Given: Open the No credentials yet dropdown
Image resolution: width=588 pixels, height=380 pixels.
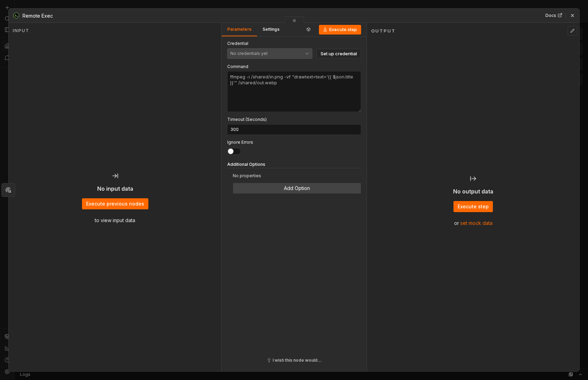Looking at the screenshot, I should pyautogui.click(x=270, y=54).
